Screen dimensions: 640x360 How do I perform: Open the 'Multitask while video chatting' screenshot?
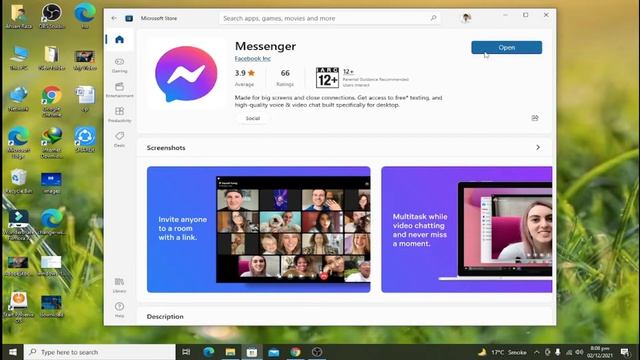467,229
